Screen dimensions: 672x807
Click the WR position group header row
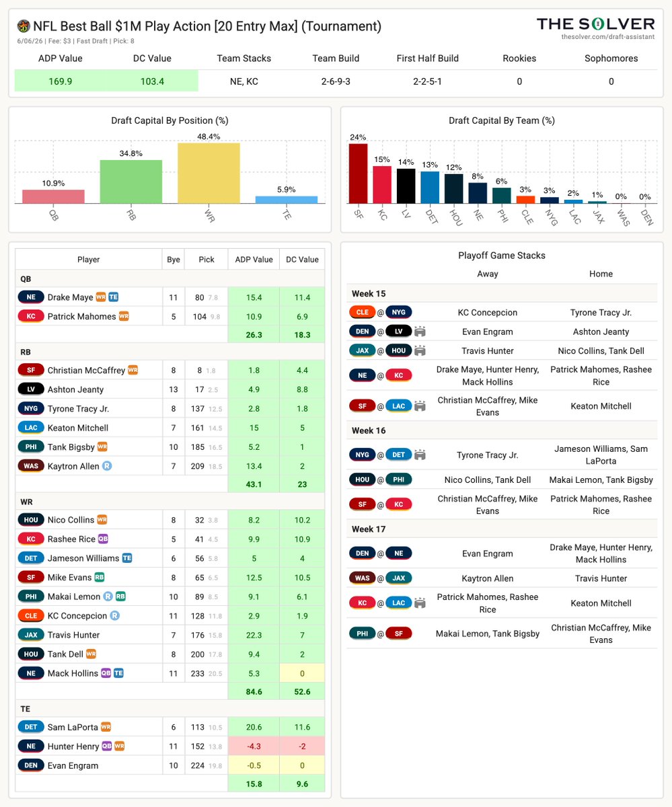[170, 502]
